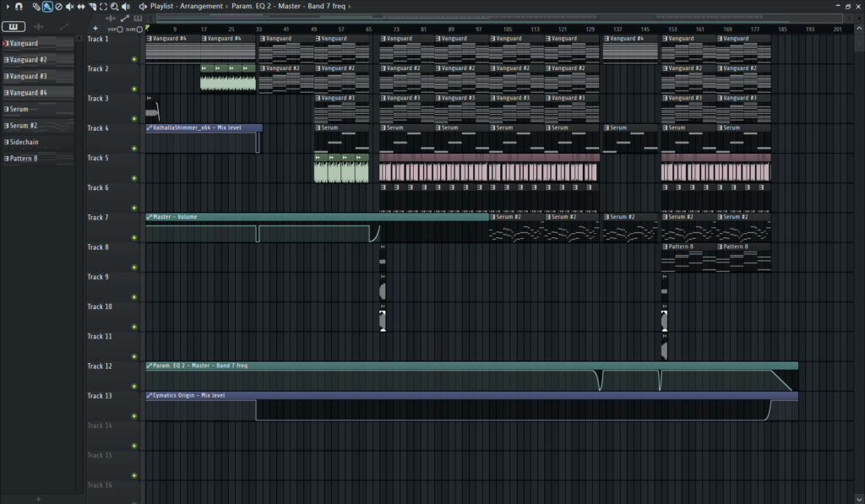This screenshot has height=504, width=865.
Task: Open the playlist options menu arrow
Action: [6, 6]
